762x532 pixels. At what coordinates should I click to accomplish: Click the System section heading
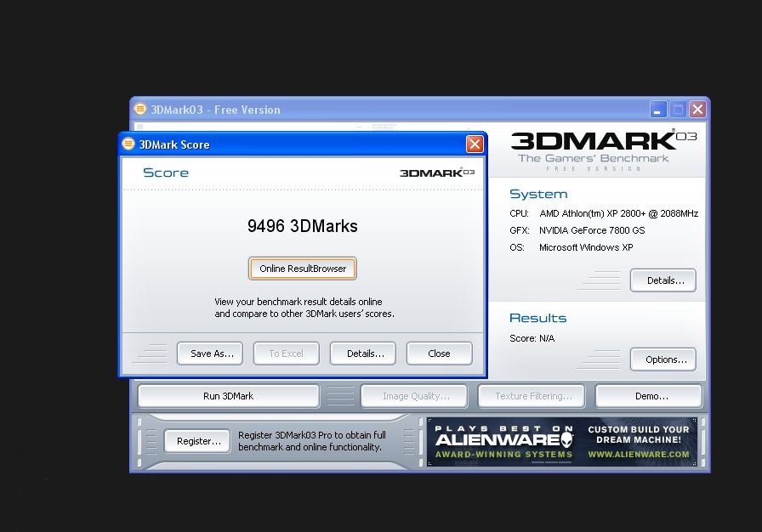[x=538, y=194]
